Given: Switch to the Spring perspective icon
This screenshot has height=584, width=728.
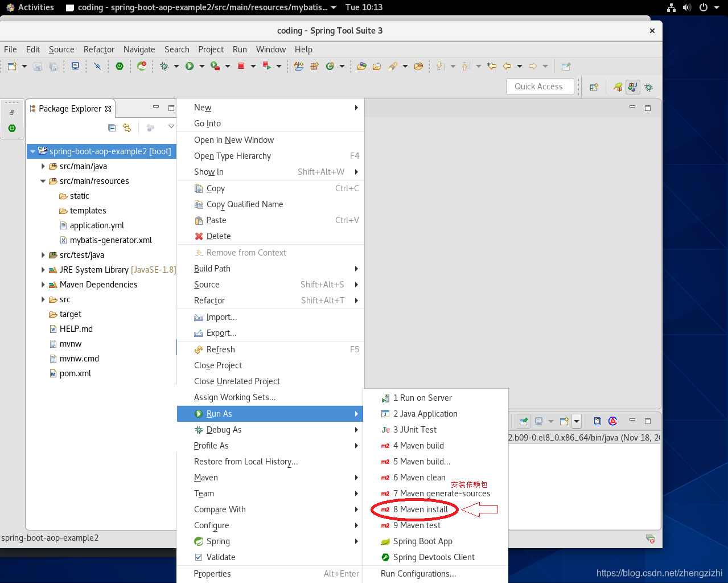Looking at the screenshot, I should (618, 87).
